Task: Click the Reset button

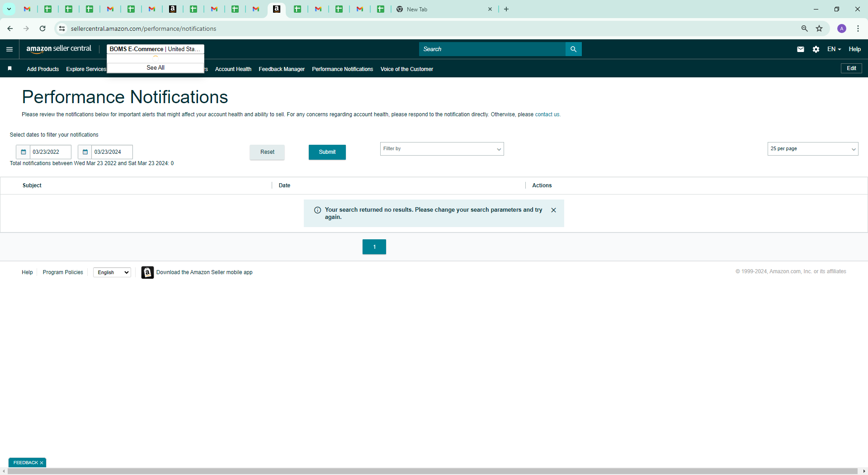Action: tap(267, 152)
